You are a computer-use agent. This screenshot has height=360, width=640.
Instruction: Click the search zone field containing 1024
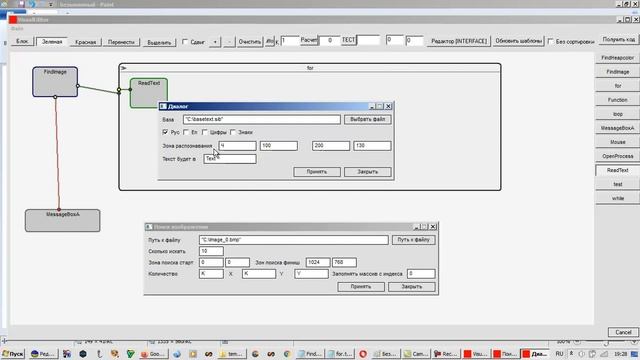pos(318,262)
